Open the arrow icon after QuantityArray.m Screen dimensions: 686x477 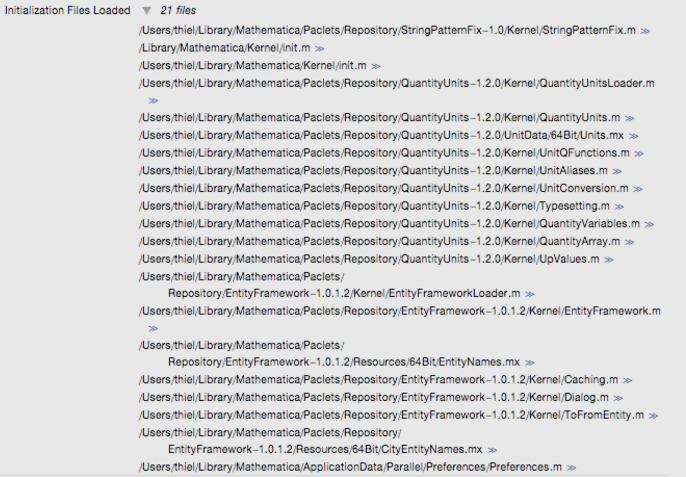pyautogui.click(x=630, y=242)
